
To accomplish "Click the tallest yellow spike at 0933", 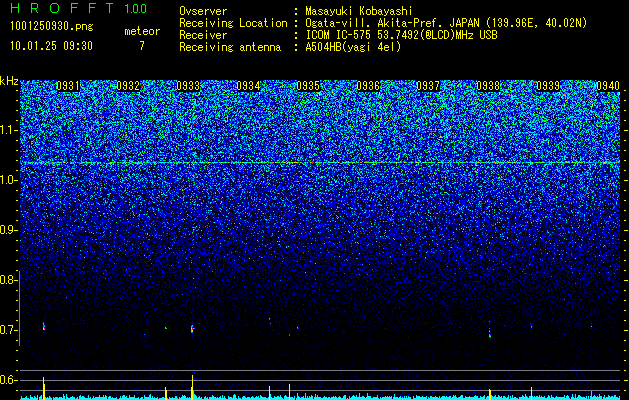I will (x=193, y=387).
